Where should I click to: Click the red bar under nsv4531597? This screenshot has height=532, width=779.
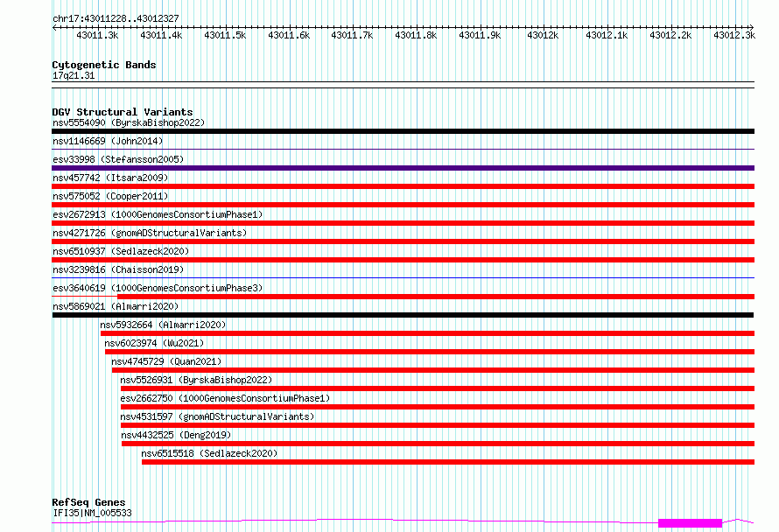coord(437,425)
